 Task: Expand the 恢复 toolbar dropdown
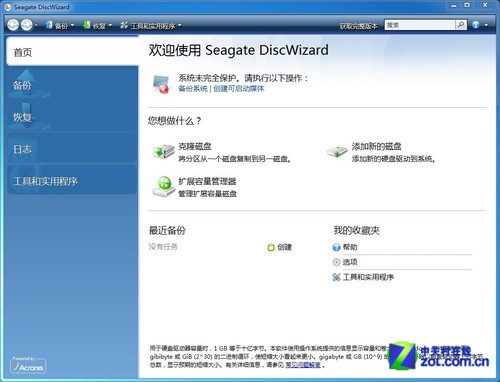pyautogui.click(x=110, y=25)
